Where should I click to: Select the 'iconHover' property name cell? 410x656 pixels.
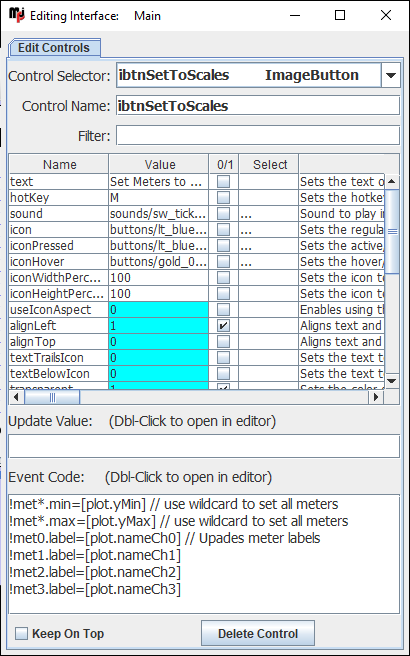[59, 262]
